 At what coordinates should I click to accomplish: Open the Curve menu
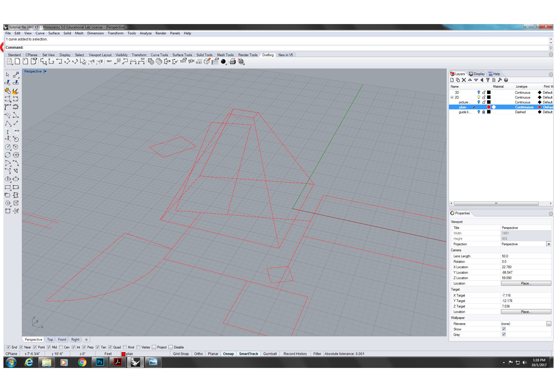pyautogui.click(x=40, y=33)
